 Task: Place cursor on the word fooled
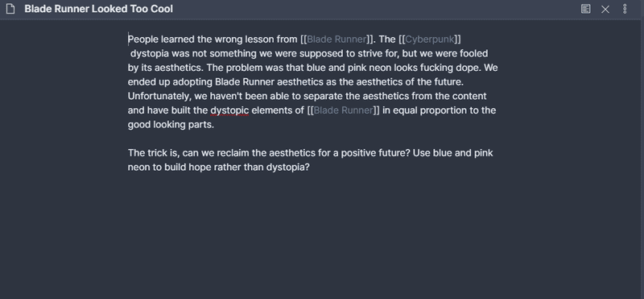tap(473, 53)
